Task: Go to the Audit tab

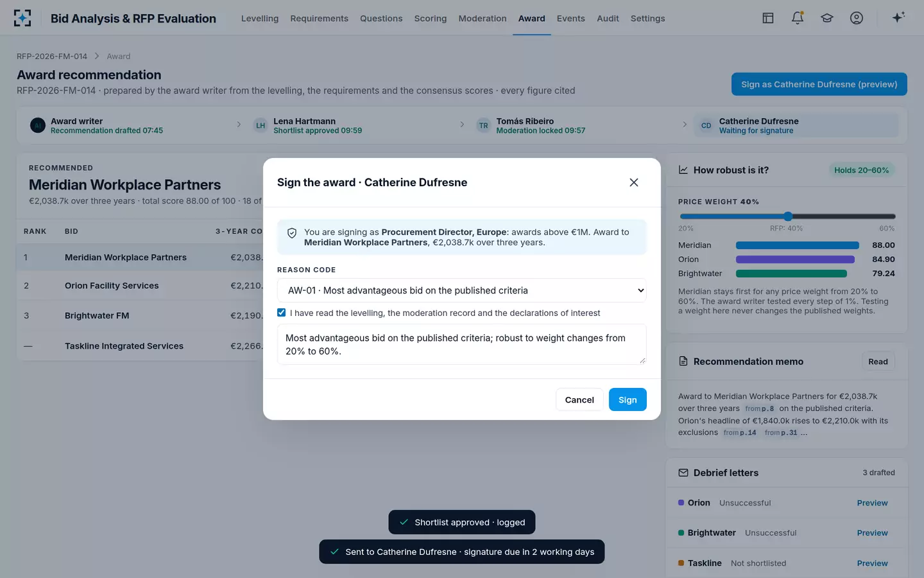Action: pyautogui.click(x=608, y=18)
